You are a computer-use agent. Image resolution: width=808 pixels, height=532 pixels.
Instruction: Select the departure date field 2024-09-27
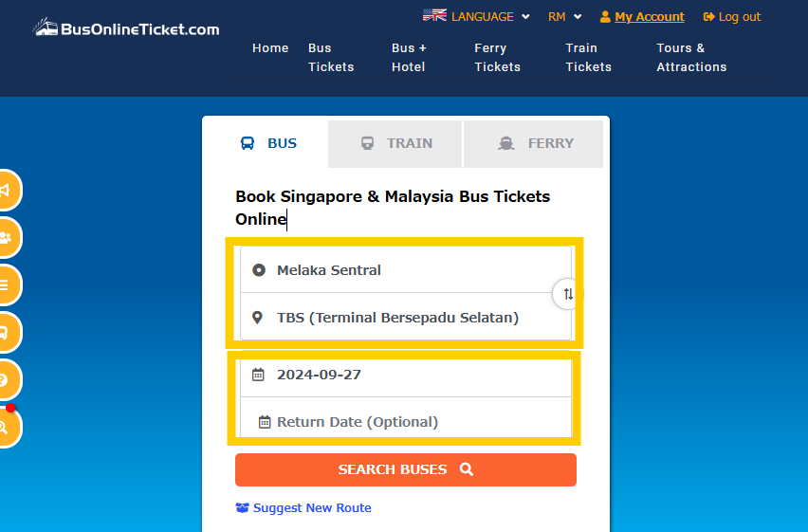point(406,375)
